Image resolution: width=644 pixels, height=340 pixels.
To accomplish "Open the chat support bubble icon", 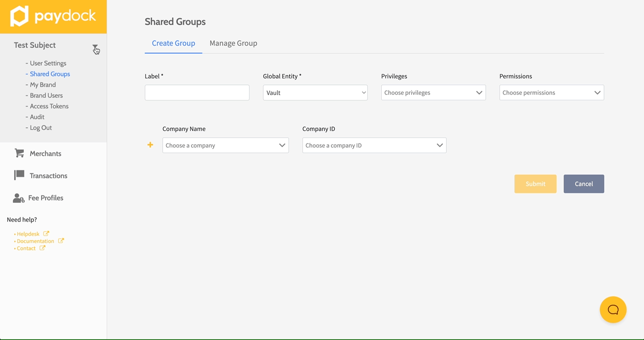I will click(613, 310).
